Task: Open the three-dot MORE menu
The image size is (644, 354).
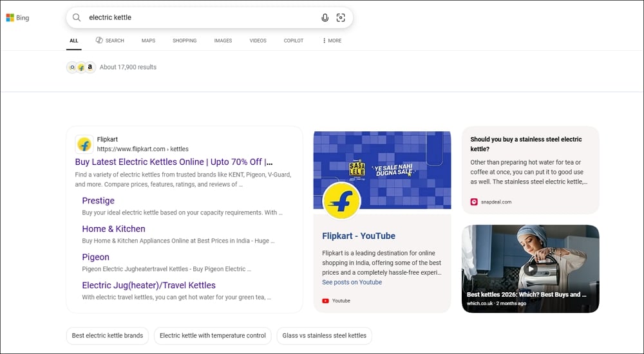Action: (332, 41)
